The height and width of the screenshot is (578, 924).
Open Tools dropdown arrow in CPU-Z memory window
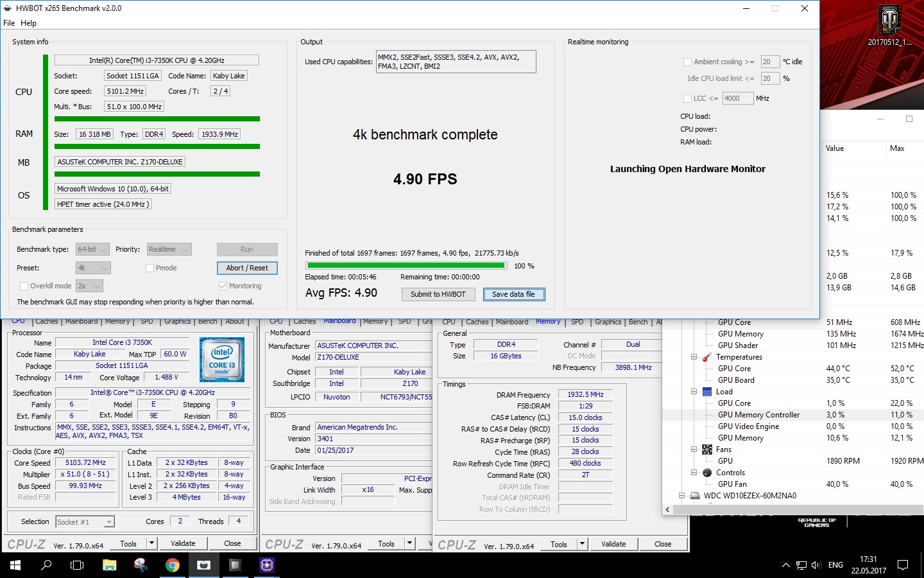point(583,544)
